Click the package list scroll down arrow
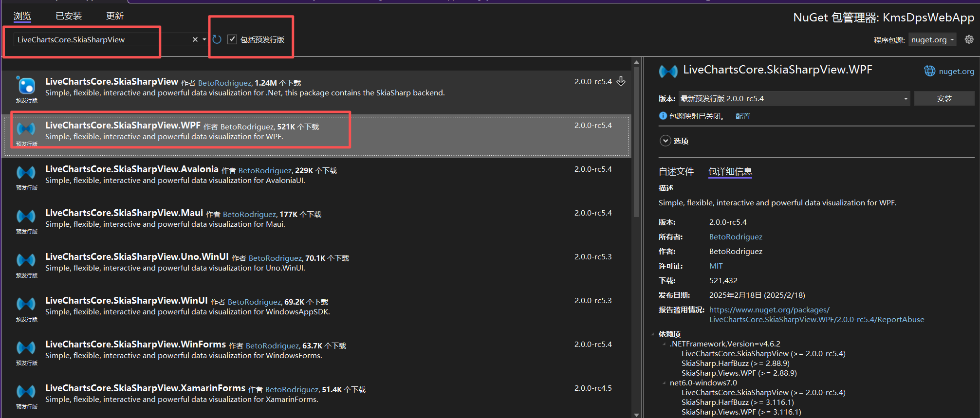This screenshot has height=418, width=980. pos(636,415)
